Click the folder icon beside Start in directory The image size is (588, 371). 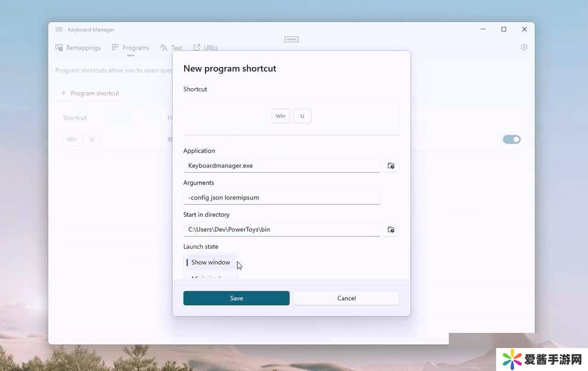(x=391, y=230)
